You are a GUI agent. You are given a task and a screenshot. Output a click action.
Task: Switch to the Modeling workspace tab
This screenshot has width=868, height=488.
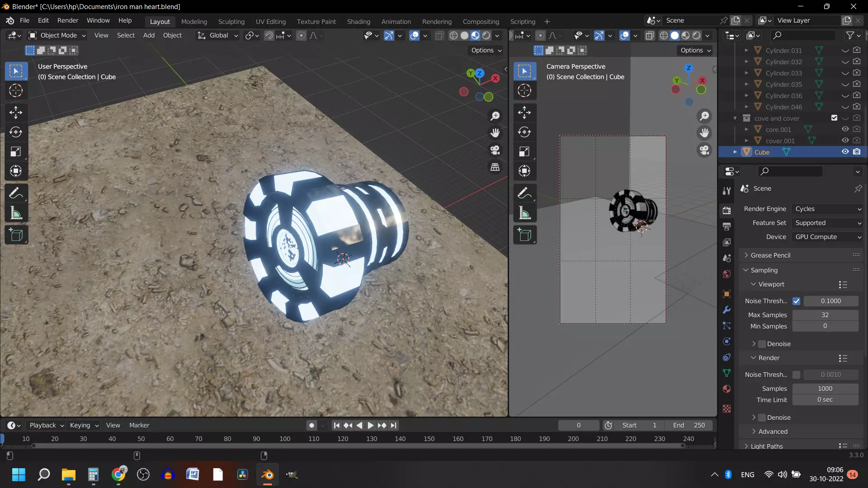194,21
